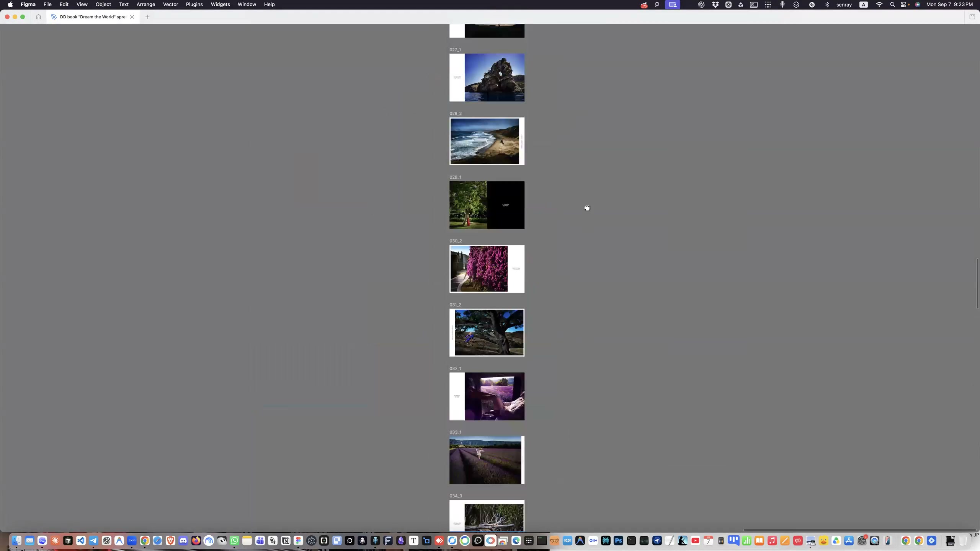Select the DD book "Dream the World" tab
The width and height of the screenshot is (980, 551).
(93, 17)
